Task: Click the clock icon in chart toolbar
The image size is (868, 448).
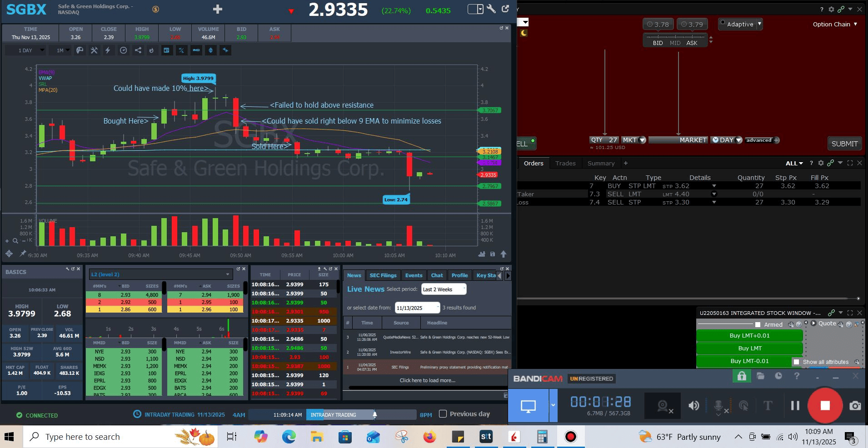Action: coord(123,50)
